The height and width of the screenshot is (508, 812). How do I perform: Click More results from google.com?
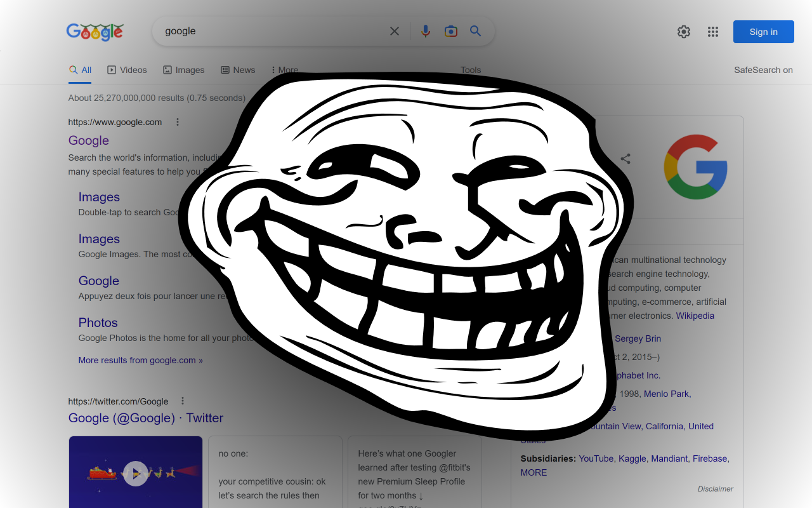tap(140, 360)
